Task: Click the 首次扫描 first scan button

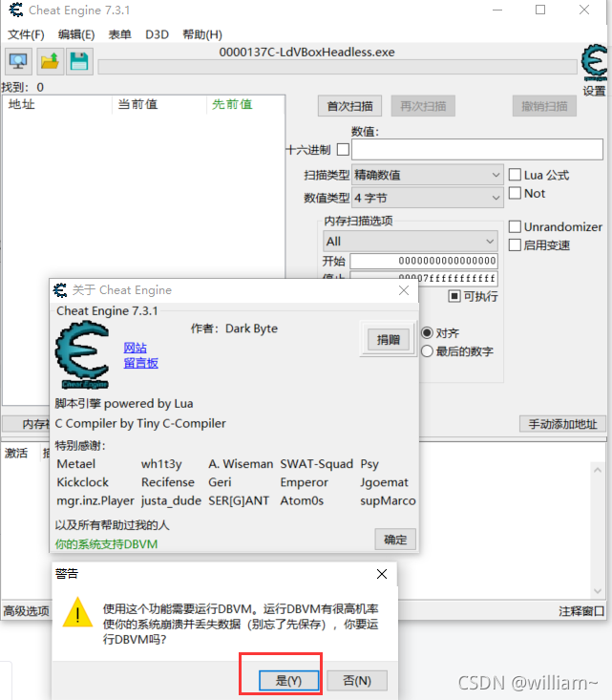Action: pyautogui.click(x=350, y=106)
